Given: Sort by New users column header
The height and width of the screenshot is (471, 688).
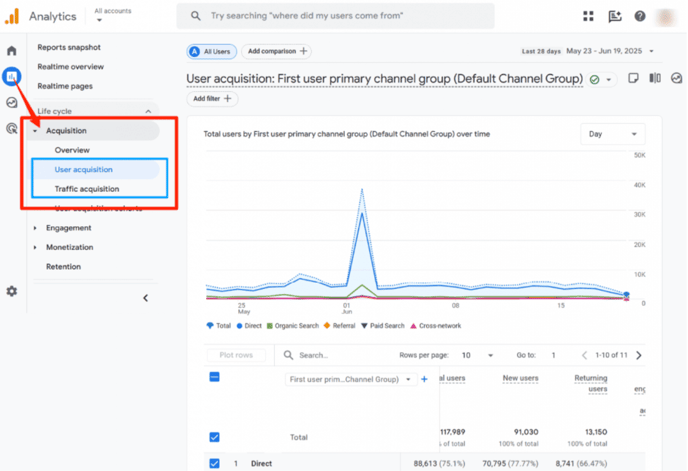Looking at the screenshot, I should coord(520,378).
